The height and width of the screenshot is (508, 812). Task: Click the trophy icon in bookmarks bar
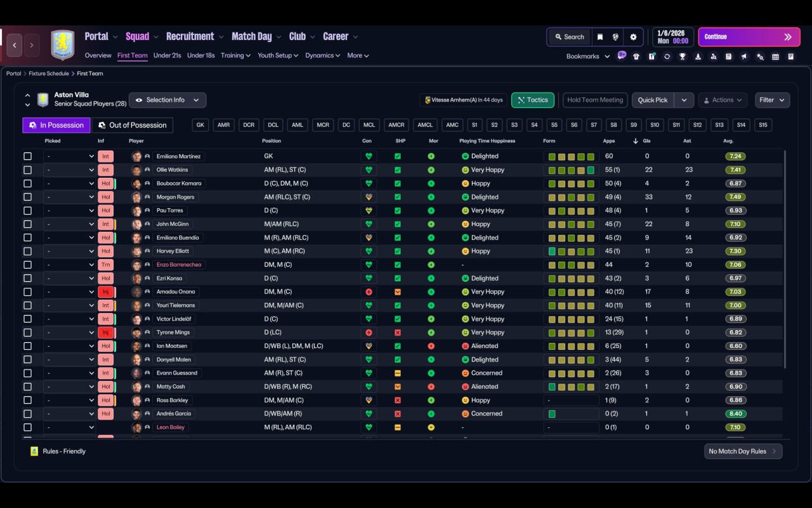pos(683,57)
